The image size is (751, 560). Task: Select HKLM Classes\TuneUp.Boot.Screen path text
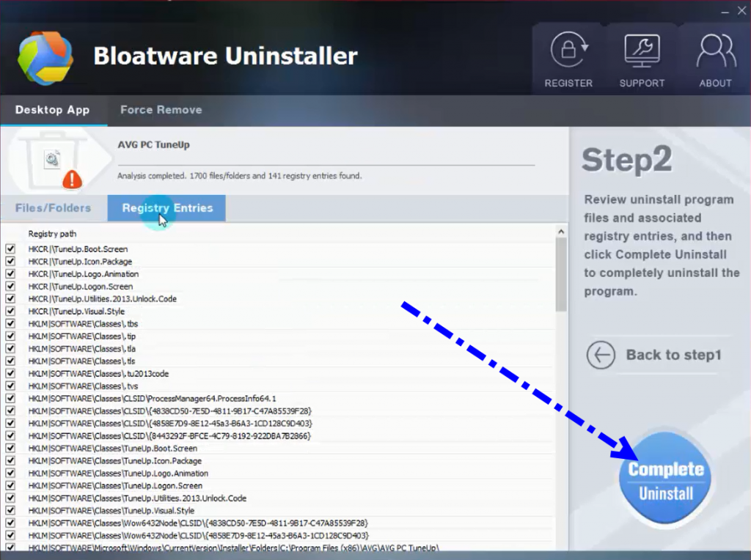112,449
